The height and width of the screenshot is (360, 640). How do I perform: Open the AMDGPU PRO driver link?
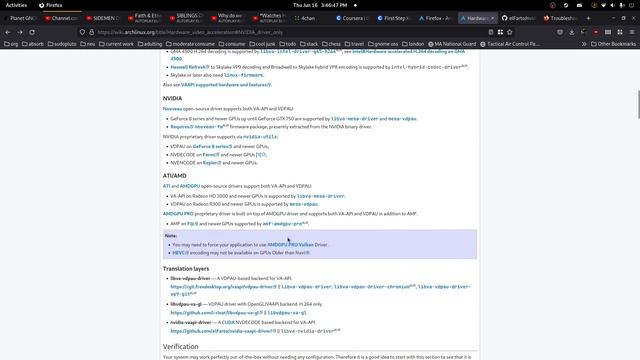(x=178, y=213)
